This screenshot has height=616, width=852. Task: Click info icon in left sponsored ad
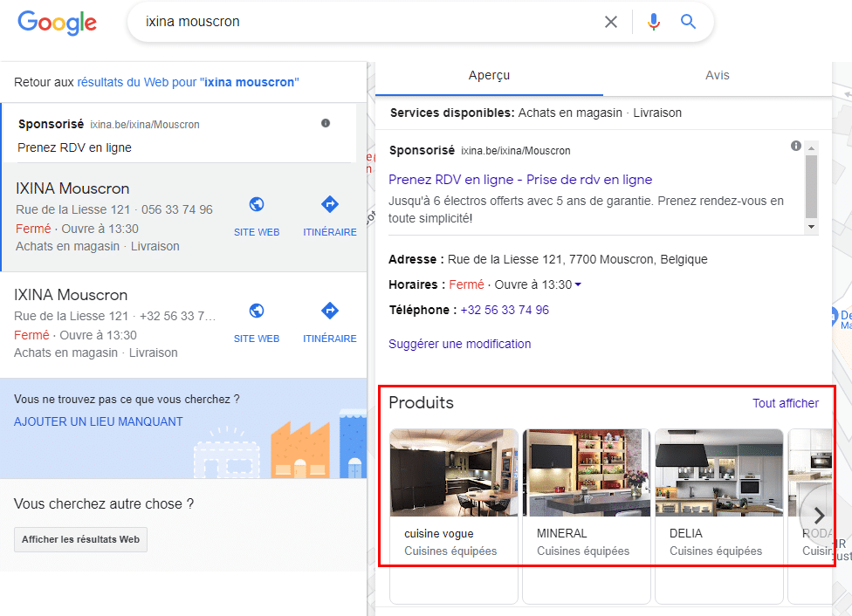coord(326,123)
